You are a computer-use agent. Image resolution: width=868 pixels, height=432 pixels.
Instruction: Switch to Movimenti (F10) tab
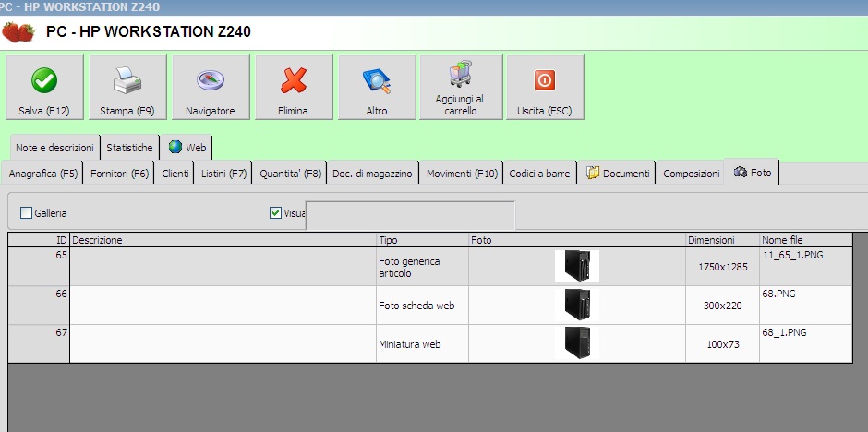[x=462, y=174]
